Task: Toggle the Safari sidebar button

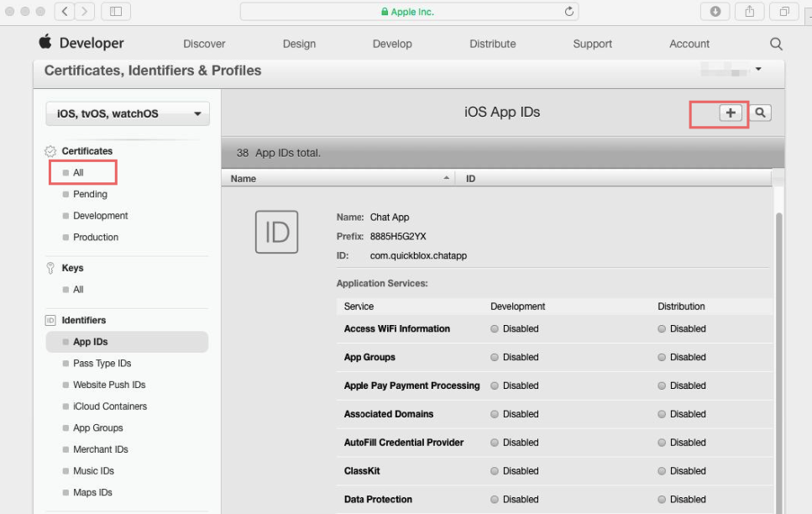Action: pyautogui.click(x=116, y=12)
